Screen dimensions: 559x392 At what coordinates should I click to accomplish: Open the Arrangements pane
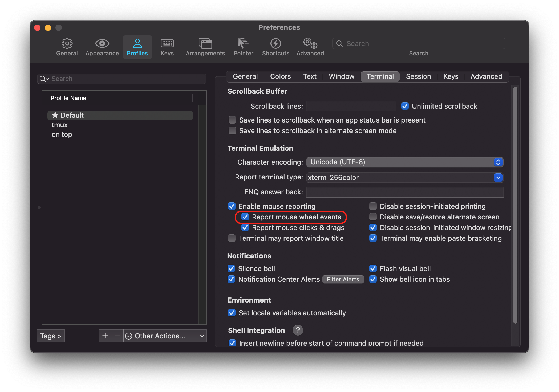205,47
